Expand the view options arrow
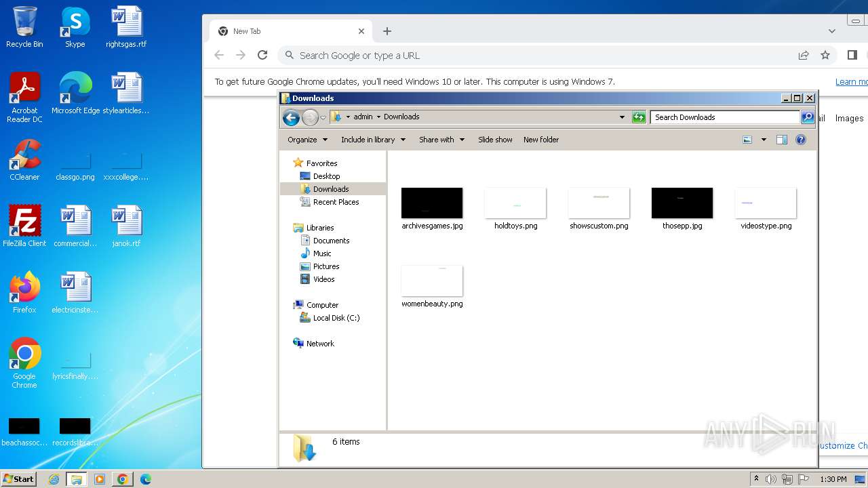The image size is (868, 488). click(x=764, y=140)
